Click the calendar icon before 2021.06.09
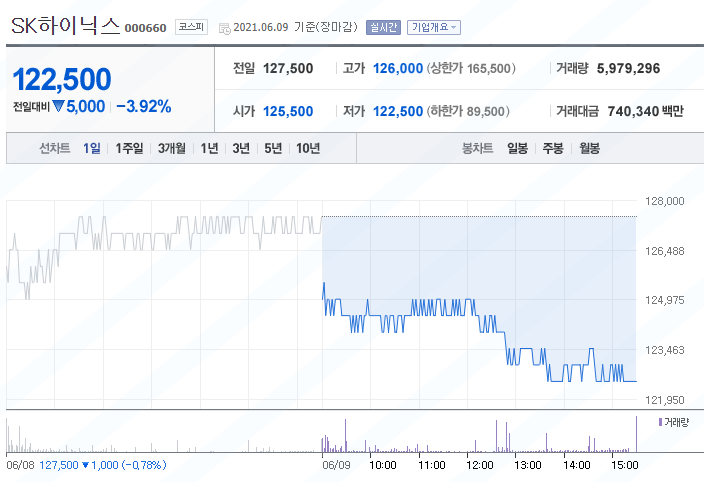Screen dimensions: 704x482 pyautogui.click(x=224, y=28)
